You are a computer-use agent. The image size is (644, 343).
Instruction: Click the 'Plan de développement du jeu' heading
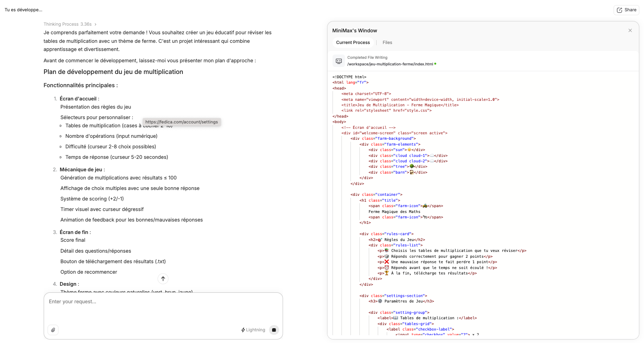[x=113, y=72]
